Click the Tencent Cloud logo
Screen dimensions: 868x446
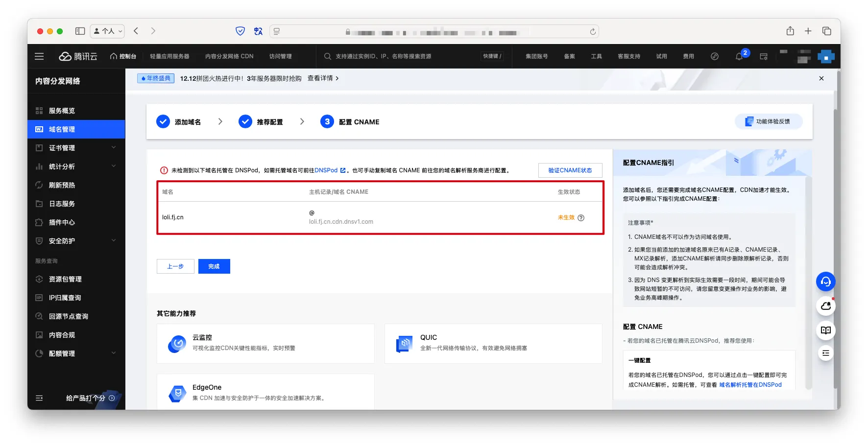78,56
